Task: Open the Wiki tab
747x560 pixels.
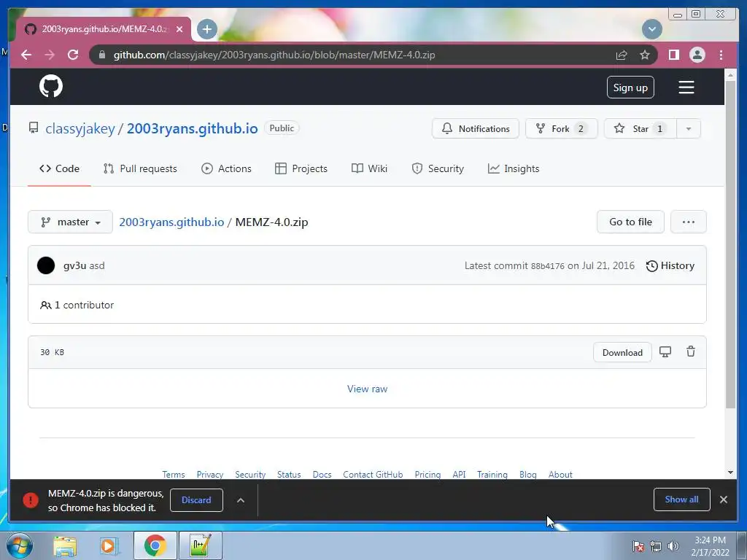Action: tap(369, 168)
